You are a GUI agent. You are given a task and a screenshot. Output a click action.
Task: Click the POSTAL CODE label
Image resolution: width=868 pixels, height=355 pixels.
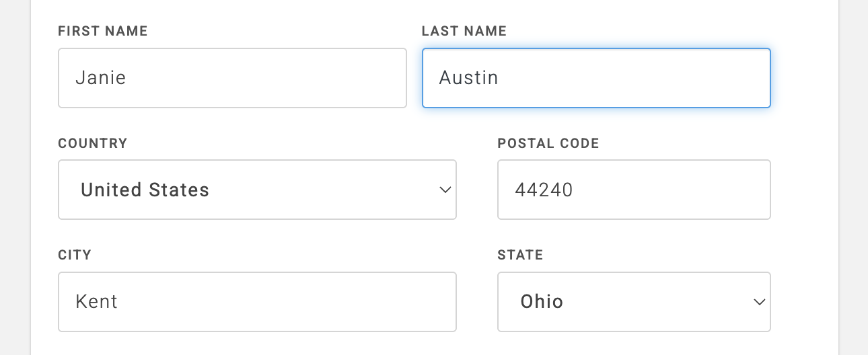pos(548,143)
